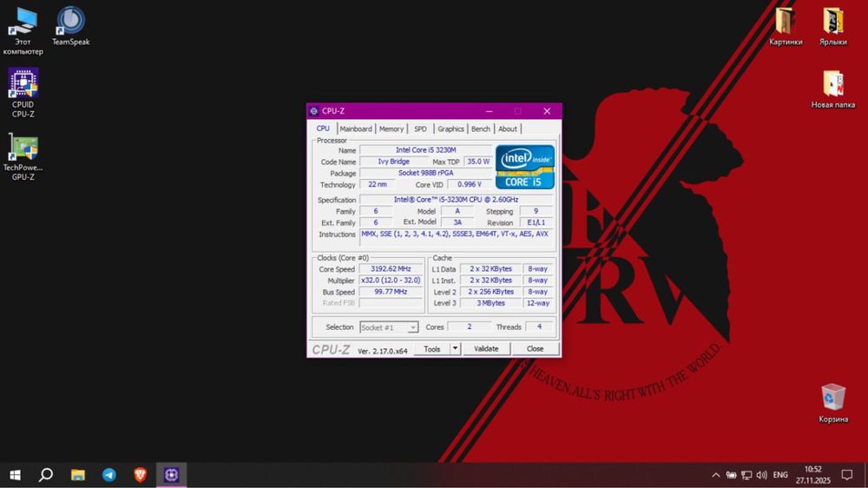Select the CPUID CPU-Z desktop shortcut

click(x=23, y=93)
